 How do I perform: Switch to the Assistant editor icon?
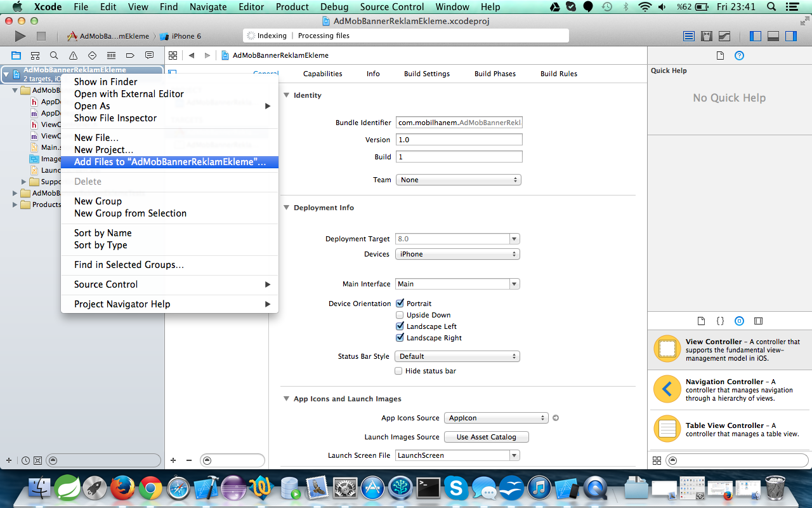coord(707,36)
